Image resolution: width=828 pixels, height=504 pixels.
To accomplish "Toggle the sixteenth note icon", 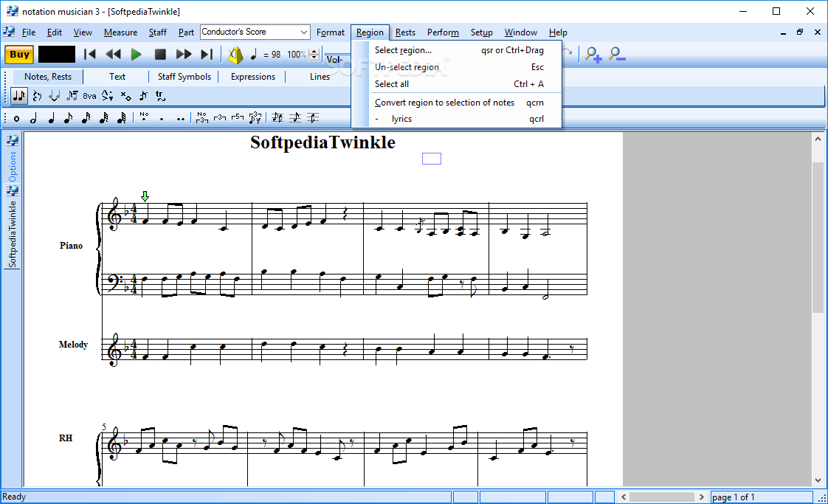I will [84, 117].
